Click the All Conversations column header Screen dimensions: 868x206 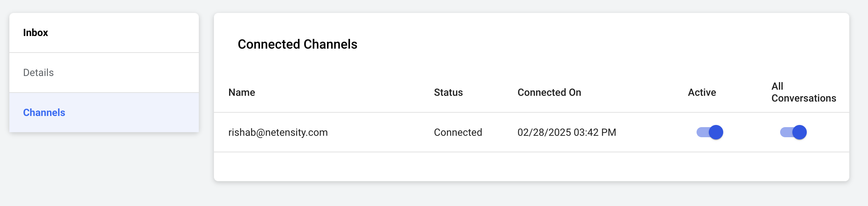pos(804,92)
